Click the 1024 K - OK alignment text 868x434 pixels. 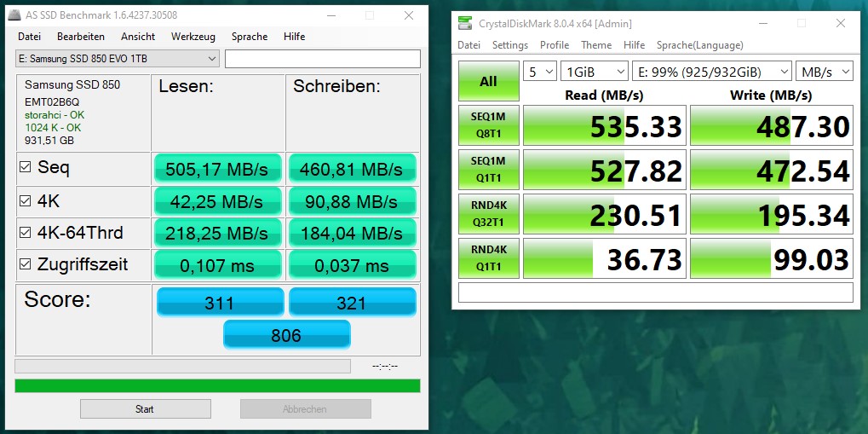point(53,128)
